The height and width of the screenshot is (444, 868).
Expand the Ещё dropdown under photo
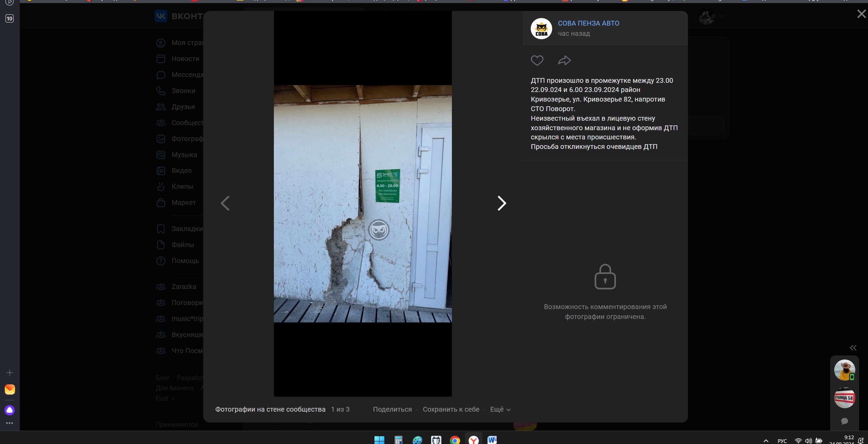pyautogui.click(x=500, y=409)
